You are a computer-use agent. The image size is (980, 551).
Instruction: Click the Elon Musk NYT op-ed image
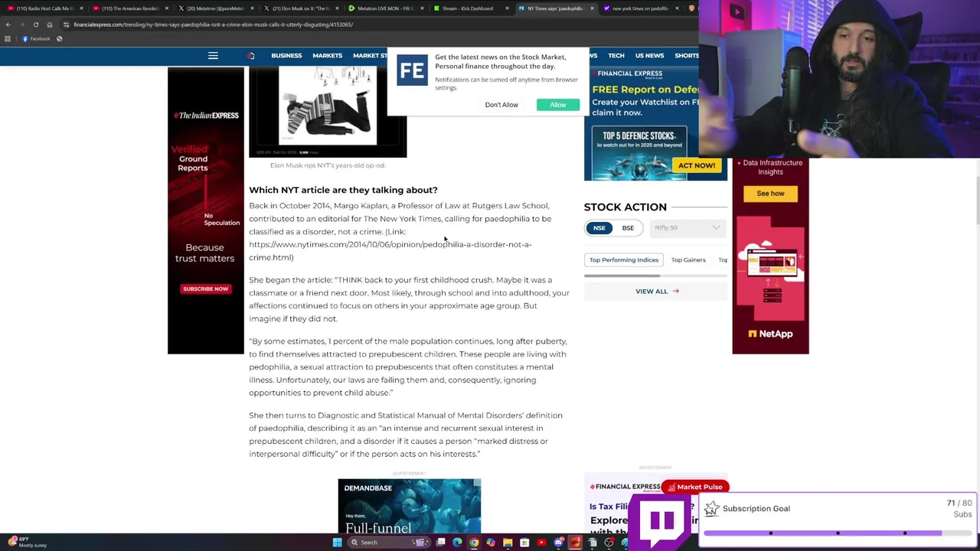(328, 112)
